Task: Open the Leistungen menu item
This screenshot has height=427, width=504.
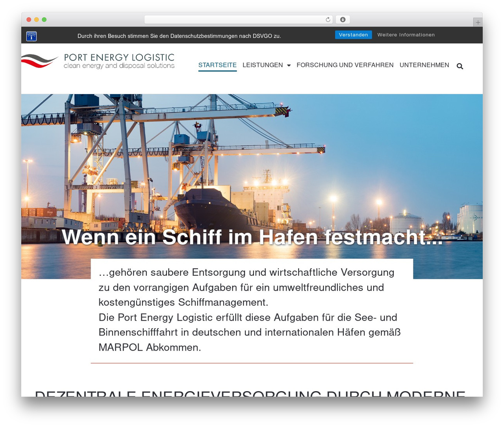Action: [x=263, y=65]
